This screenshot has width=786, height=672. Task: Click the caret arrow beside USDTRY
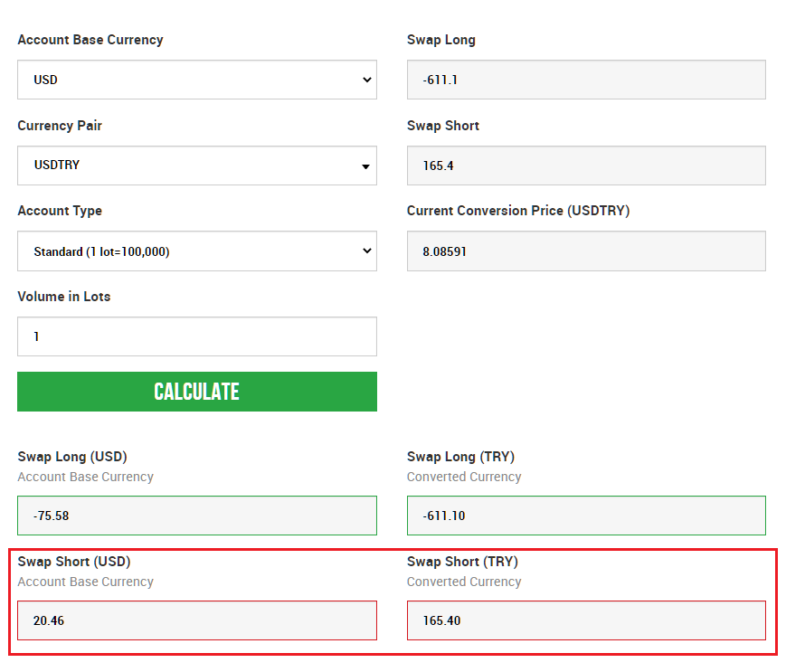(366, 166)
